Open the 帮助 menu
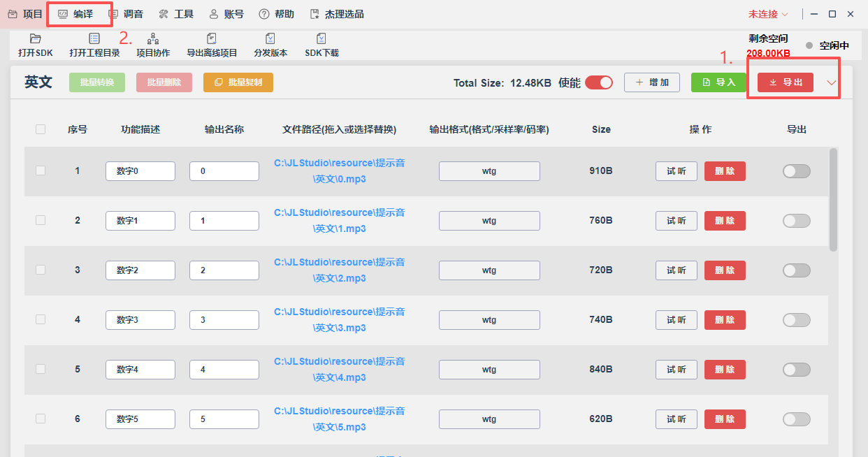Screen dimensions: 868x457 [x=277, y=14]
